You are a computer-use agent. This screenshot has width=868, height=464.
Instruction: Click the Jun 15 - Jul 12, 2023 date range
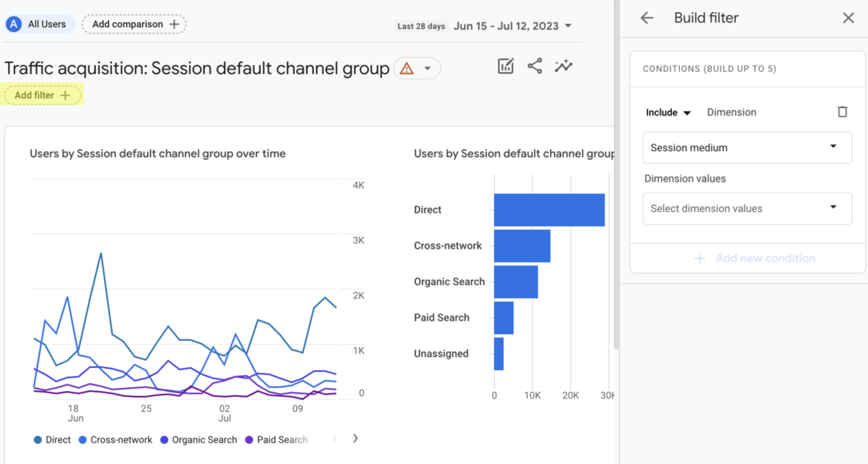pyautogui.click(x=506, y=26)
